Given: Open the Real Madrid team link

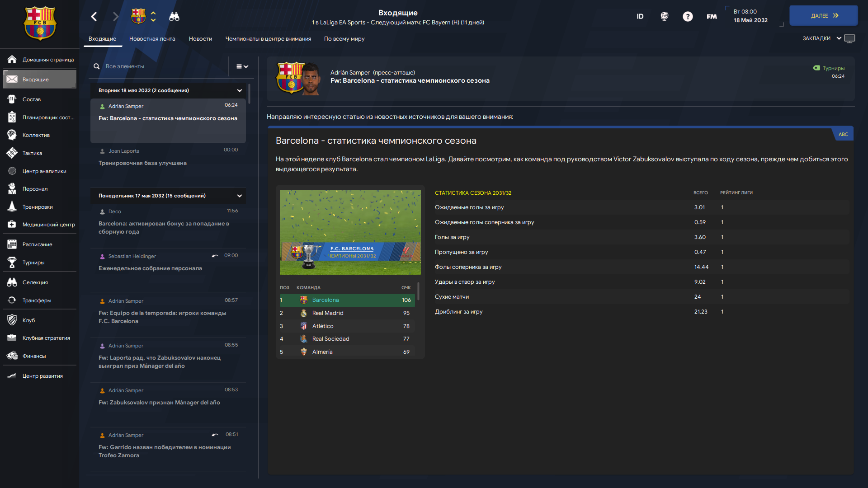Looking at the screenshot, I should (x=328, y=313).
